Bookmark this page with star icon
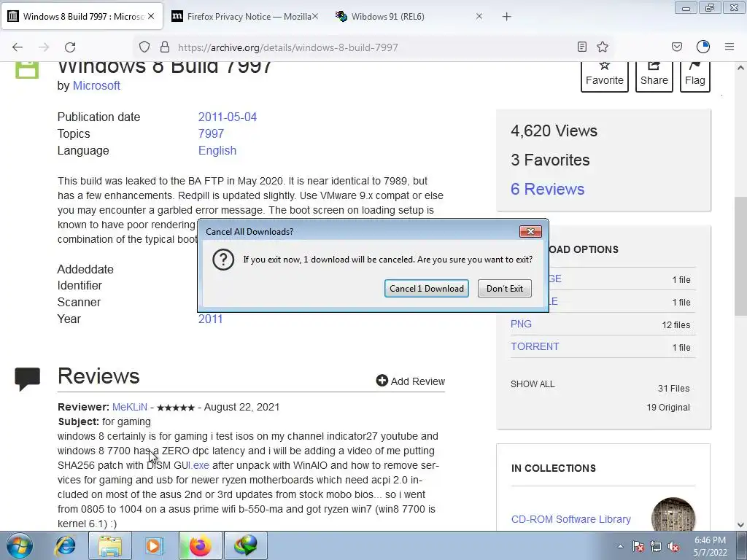Image resolution: width=747 pixels, height=560 pixels. [x=603, y=47]
